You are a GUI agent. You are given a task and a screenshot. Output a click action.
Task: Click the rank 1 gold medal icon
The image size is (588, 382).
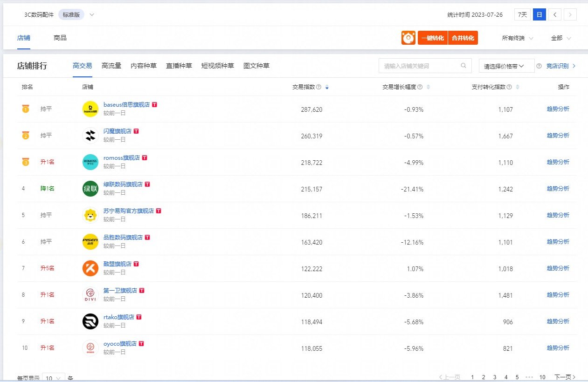pos(26,109)
